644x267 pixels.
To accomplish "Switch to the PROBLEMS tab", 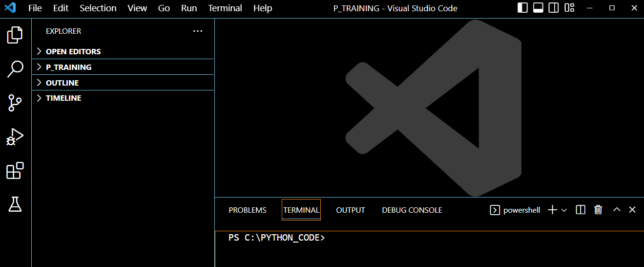I will pyautogui.click(x=248, y=210).
